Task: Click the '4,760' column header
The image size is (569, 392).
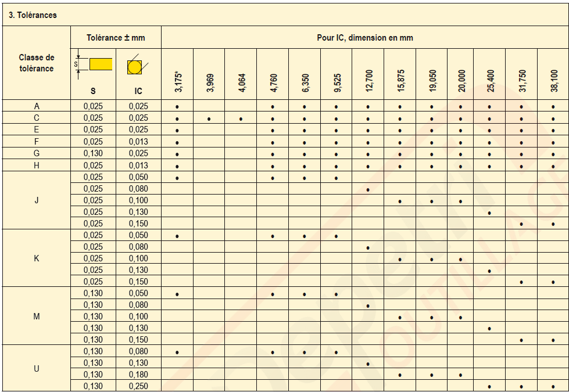Action: [274, 83]
